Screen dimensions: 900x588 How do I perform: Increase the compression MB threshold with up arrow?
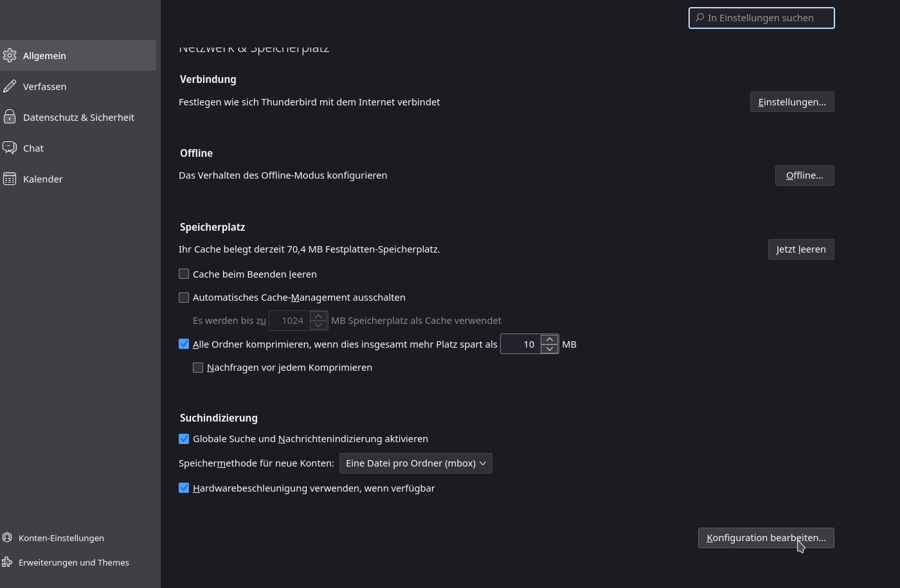point(549,339)
